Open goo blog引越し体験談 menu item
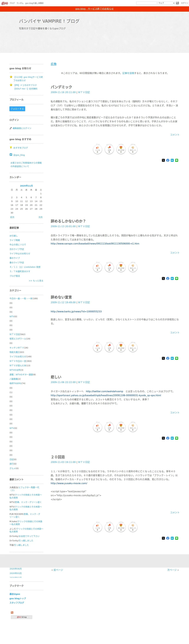 click(x=34, y=3)
